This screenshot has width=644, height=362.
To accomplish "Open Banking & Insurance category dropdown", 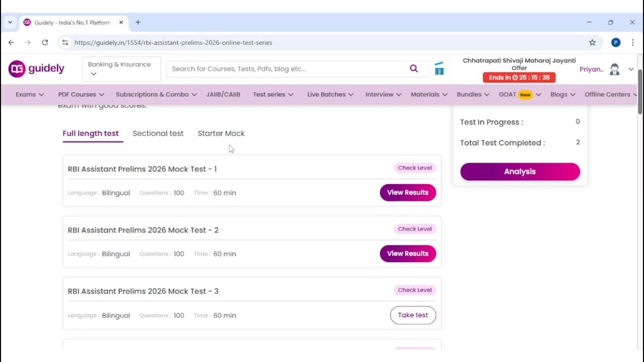I will tap(121, 69).
